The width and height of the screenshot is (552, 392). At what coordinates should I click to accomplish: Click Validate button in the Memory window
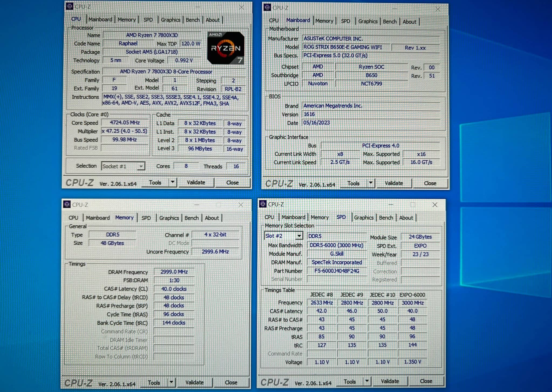coord(194,382)
